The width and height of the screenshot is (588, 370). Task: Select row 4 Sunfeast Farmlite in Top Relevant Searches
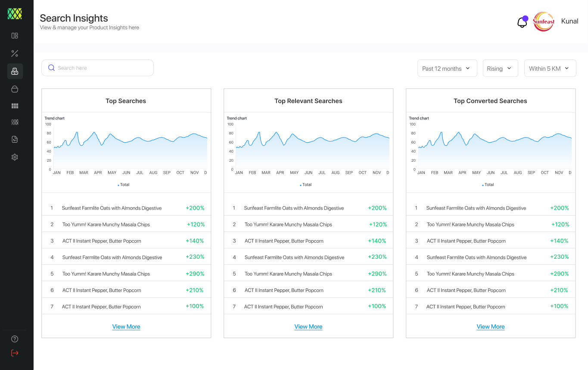coord(308,257)
